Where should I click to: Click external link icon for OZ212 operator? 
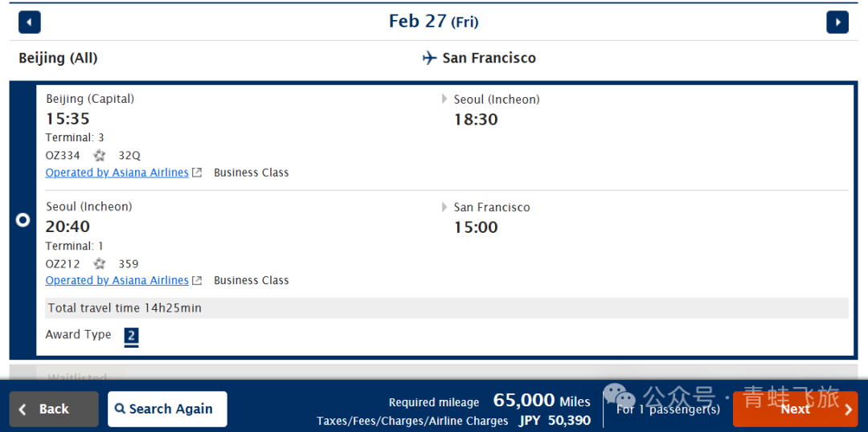click(x=198, y=280)
